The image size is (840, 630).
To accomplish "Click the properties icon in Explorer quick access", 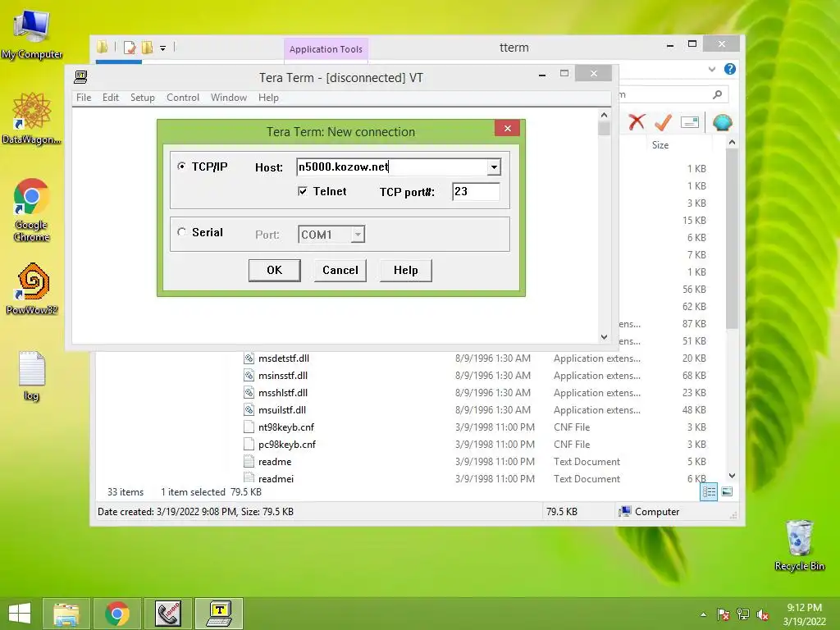I will [x=130, y=48].
